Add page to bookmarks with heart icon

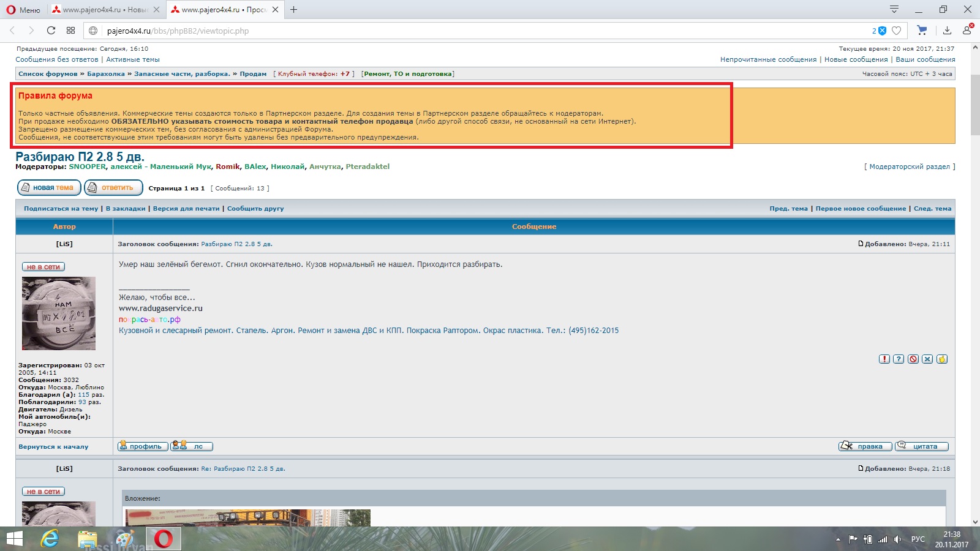tap(897, 31)
